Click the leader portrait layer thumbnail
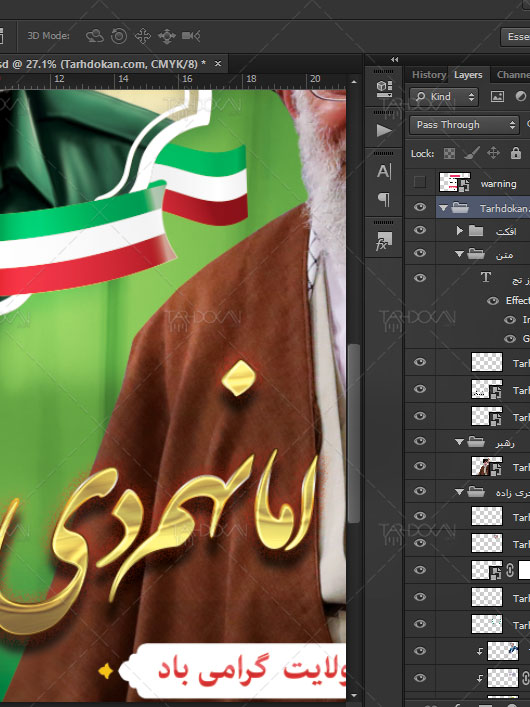The height and width of the screenshot is (707, 530). tap(487, 466)
